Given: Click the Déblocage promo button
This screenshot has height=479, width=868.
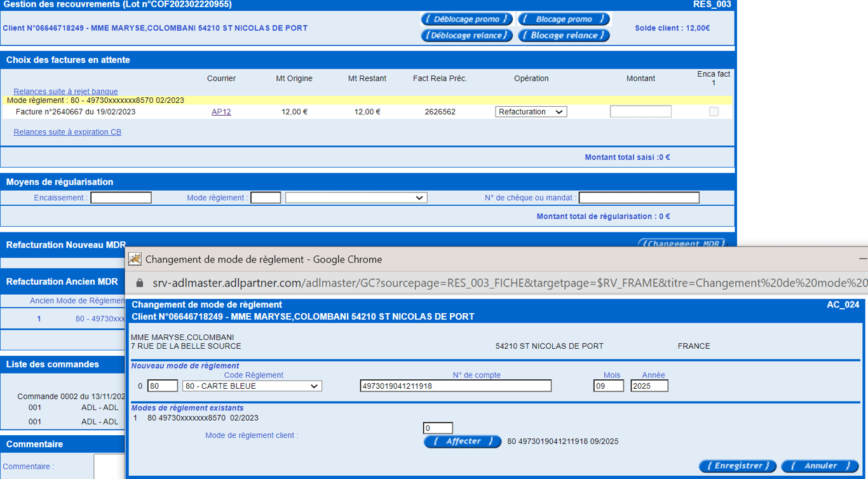Looking at the screenshot, I should click(467, 19).
